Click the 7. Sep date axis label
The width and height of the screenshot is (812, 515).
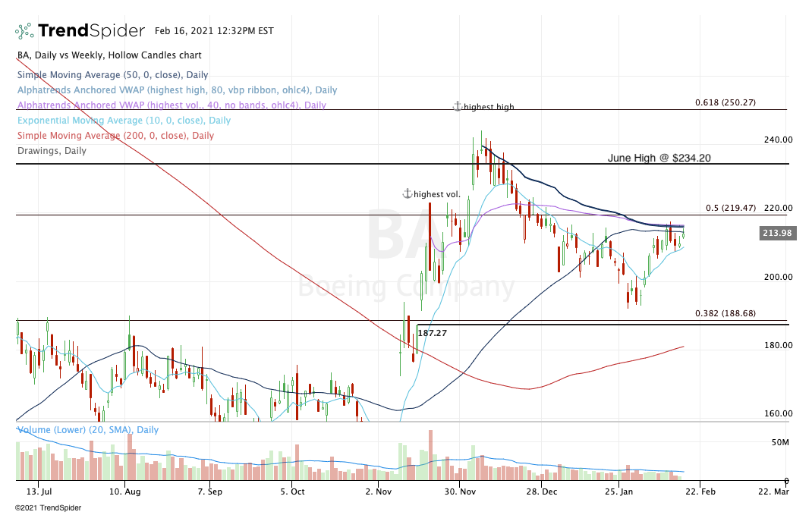coord(209,491)
